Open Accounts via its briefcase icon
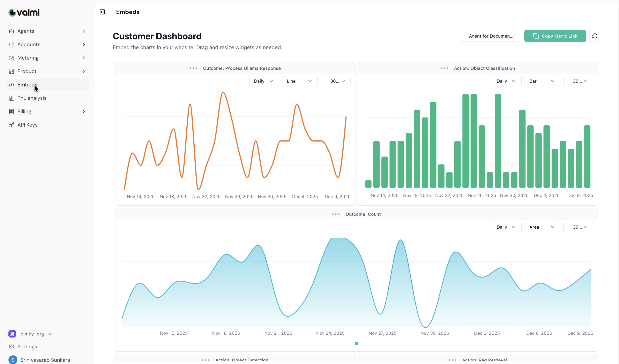Screen dimensions: 619x364 12,44
